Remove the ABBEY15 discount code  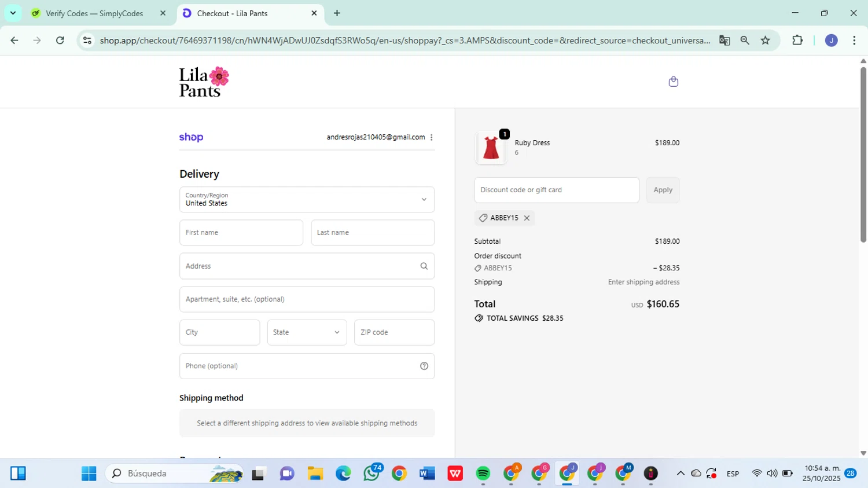[x=527, y=218]
